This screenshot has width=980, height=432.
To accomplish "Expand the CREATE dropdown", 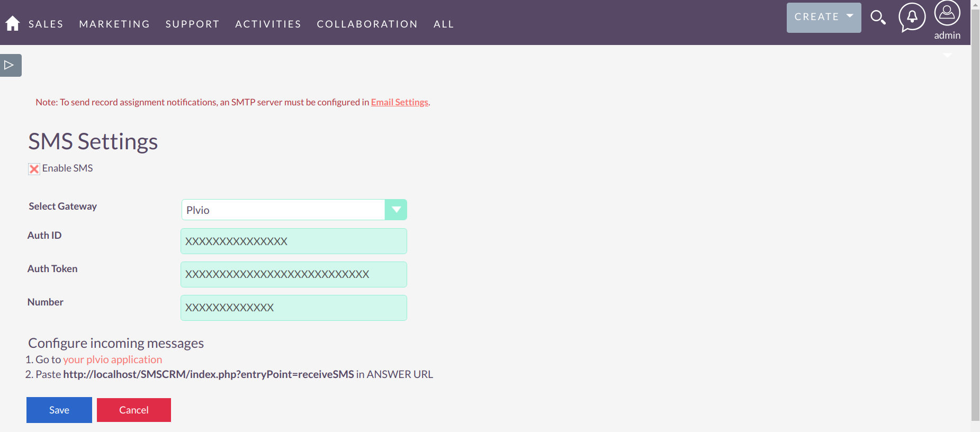I will point(823,17).
